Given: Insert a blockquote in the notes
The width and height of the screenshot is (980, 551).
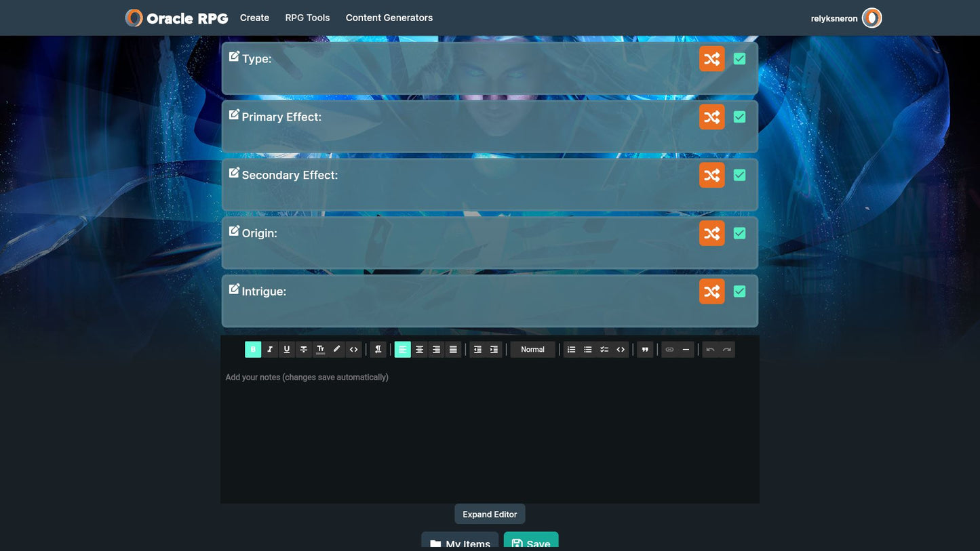Looking at the screenshot, I should point(645,350).
